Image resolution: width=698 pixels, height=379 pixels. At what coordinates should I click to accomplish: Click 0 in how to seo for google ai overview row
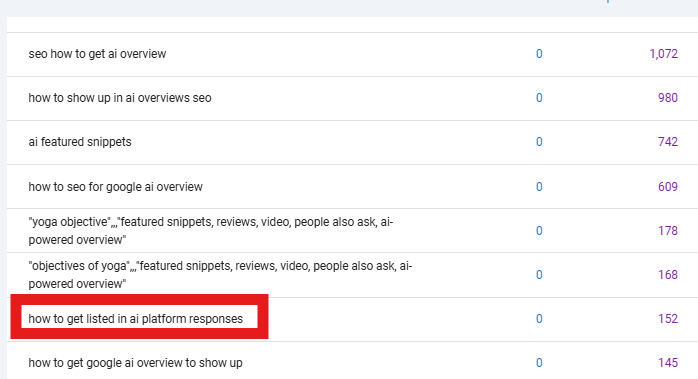click(x=539, y=187)
